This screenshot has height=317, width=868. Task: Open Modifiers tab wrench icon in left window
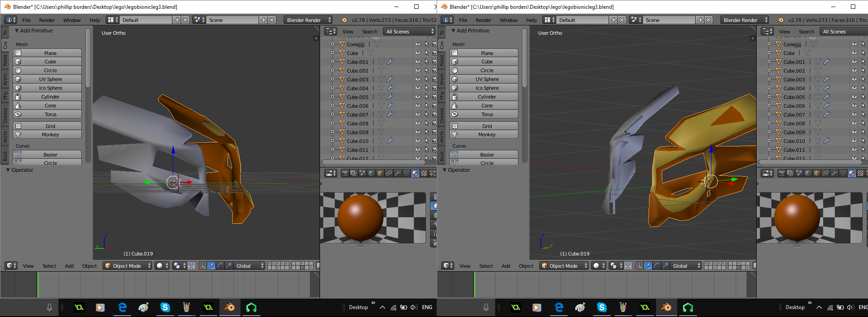(x=398, y=173)
